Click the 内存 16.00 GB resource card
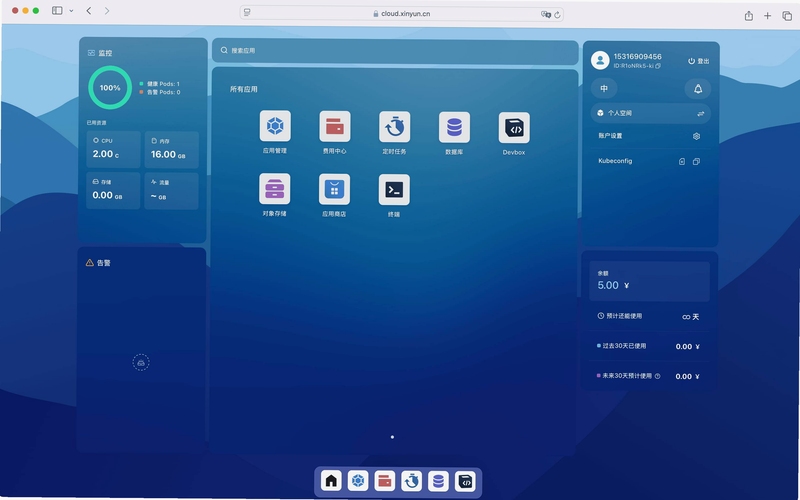 click(x=171, y=149)
